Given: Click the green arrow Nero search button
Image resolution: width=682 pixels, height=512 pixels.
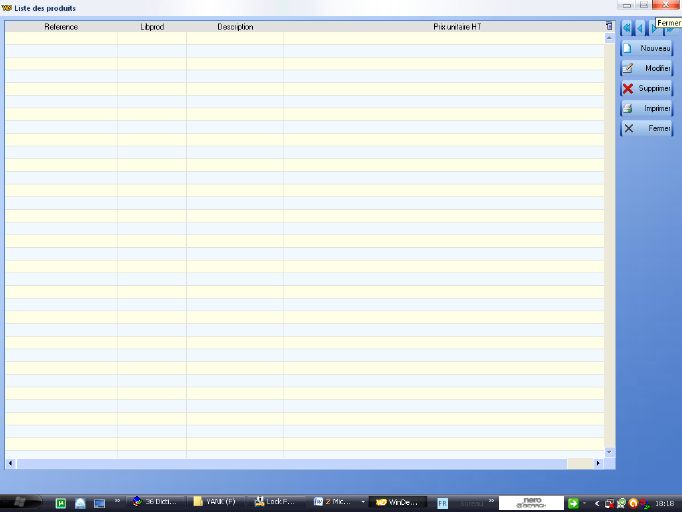Looking at the screenshot, I should pos(573,503).
